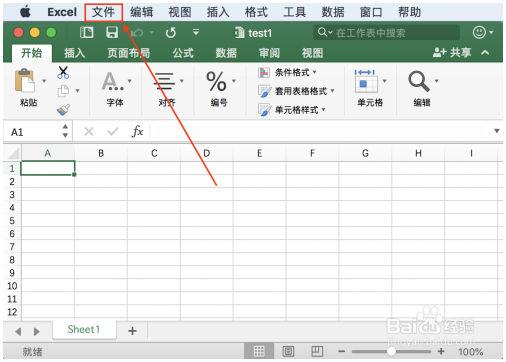Click the zoom slider handle
Image resolution: width=506 pixels, height=362 pixels.
(391, 351)
